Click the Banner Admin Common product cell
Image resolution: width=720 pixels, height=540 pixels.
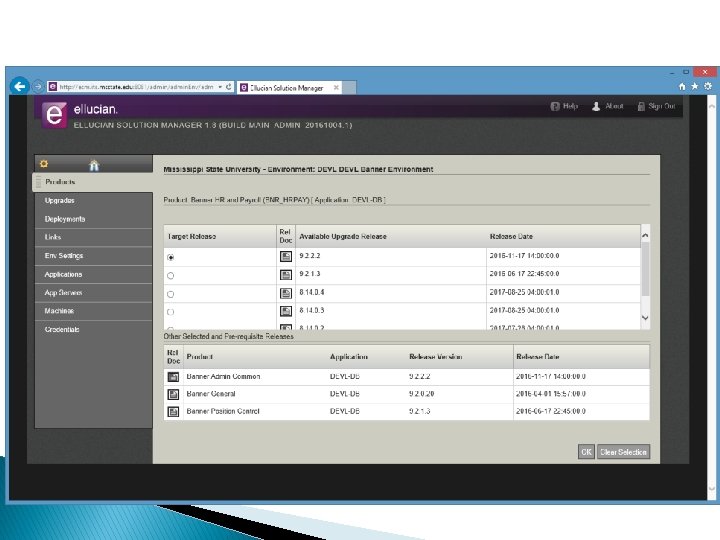point(223,377)
